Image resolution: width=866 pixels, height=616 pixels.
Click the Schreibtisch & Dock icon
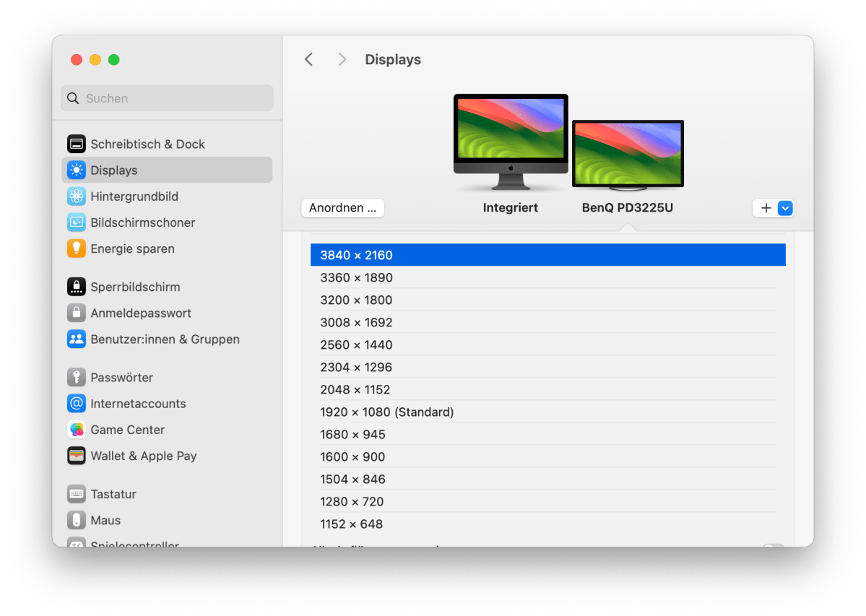point(77,144)
